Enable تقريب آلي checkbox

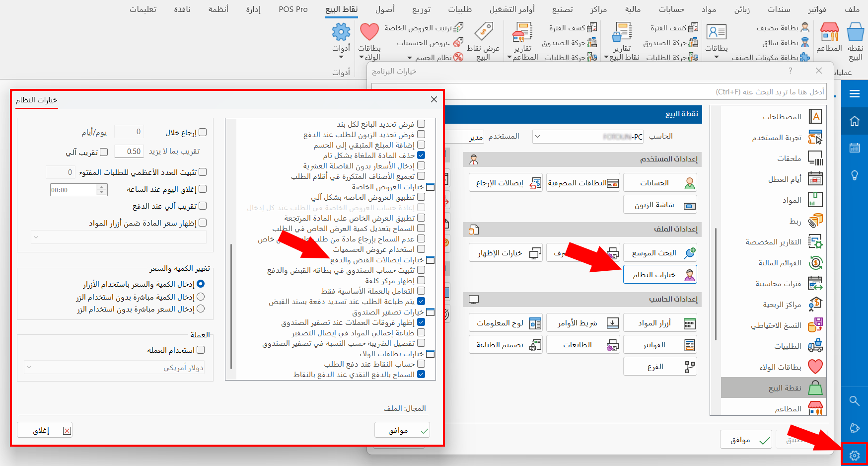click(x=104, y=152)
